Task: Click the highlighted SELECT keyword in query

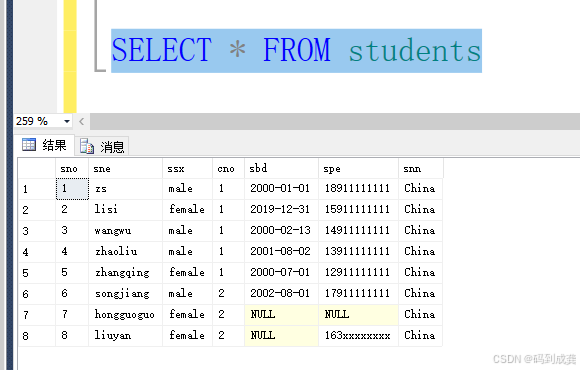Action: point(162,50)
